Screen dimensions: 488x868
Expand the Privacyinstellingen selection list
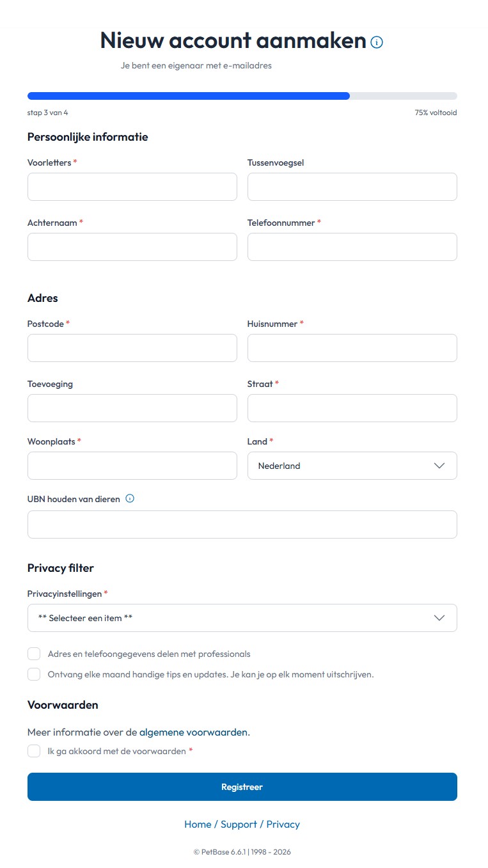(242, 618)
